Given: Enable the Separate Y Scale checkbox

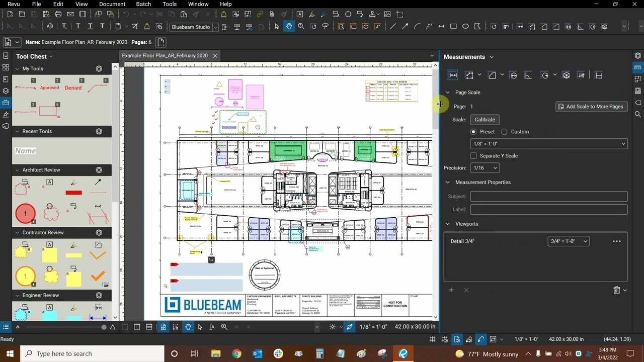Looking at the screenshot, I should pos(473,155).
